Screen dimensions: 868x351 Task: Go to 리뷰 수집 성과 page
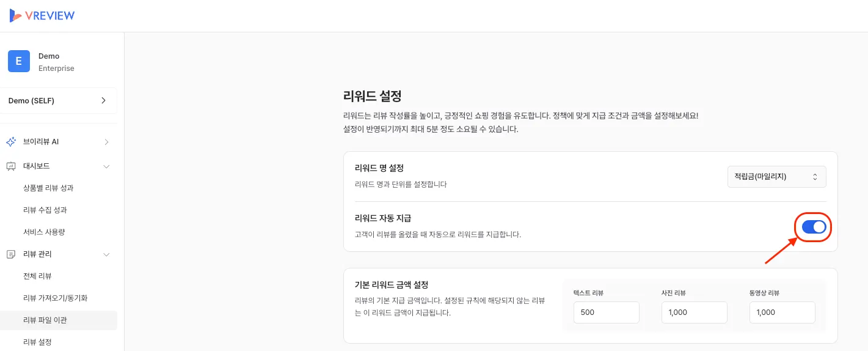click(45, 210)
